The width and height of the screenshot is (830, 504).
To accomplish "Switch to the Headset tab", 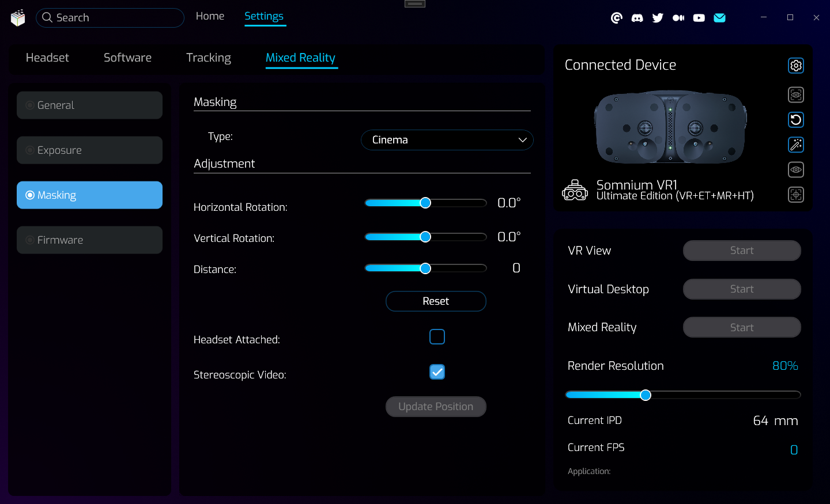I will 47,58.
